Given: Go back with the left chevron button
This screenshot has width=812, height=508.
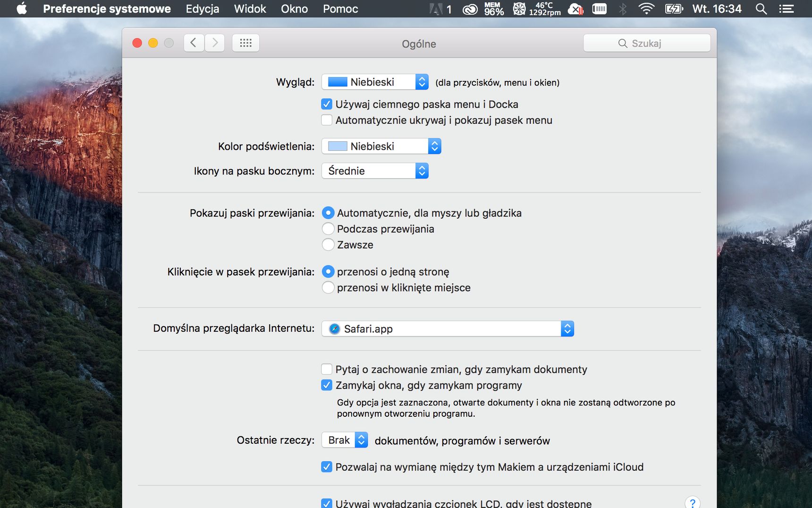Looking at the screenshot, I should 194,43.
